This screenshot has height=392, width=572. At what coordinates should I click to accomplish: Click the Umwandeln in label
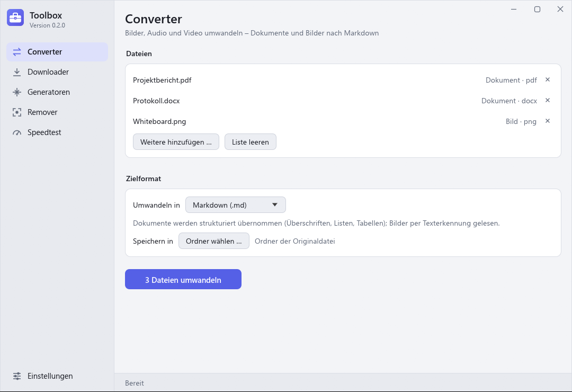point(156,205)
